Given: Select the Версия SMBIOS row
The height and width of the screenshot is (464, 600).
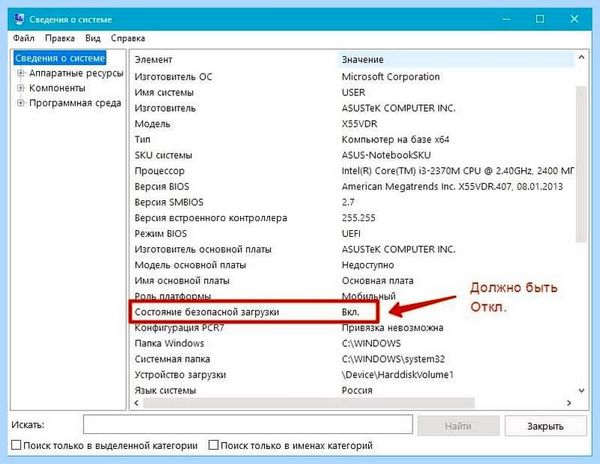Looking at the screenshot, I should pos(354,202).
